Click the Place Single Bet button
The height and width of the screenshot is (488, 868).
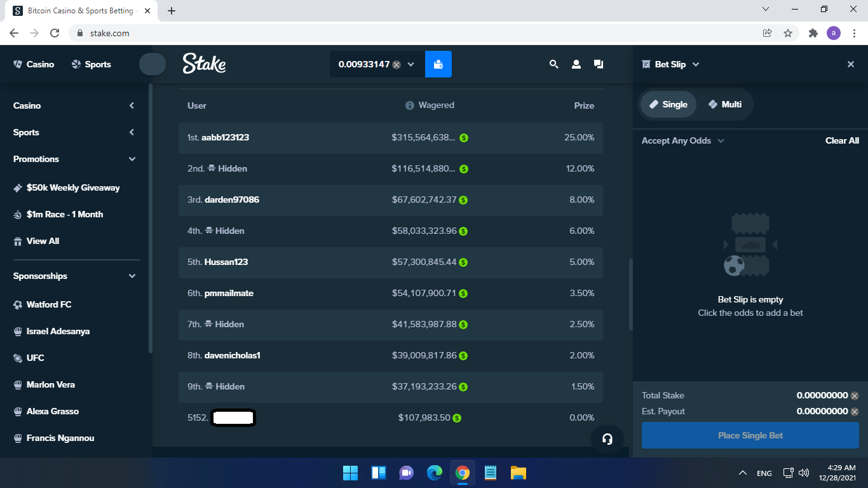(750, 435)
